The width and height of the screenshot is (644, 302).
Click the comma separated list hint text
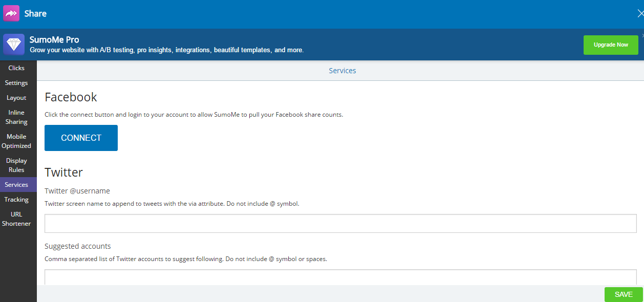pos(186,259)
